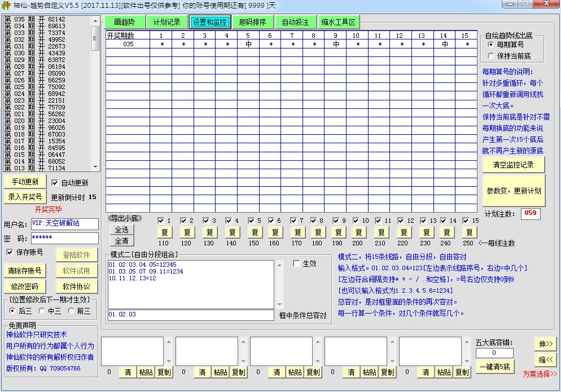This screenshot has width=561, height=392.
Task: Click the 清 button under the first bottom box
Action: 128,372
